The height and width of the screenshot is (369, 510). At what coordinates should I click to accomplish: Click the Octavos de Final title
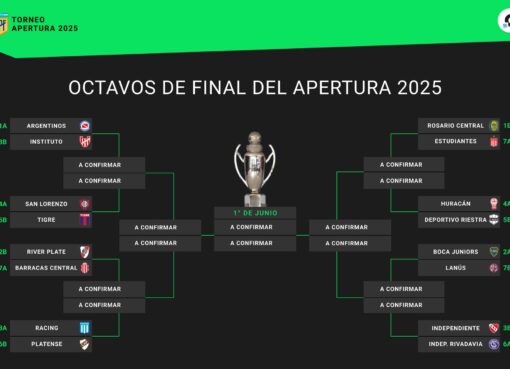point(255,88)
